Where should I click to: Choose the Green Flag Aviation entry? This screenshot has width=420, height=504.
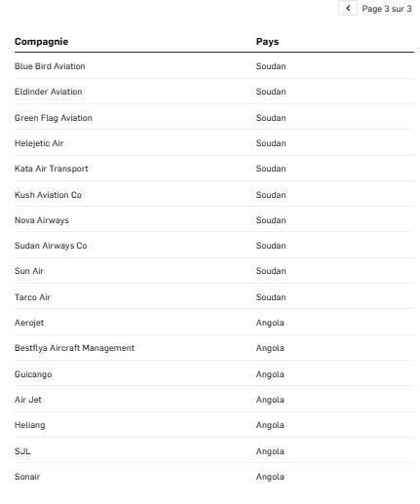tap(214, 118)
